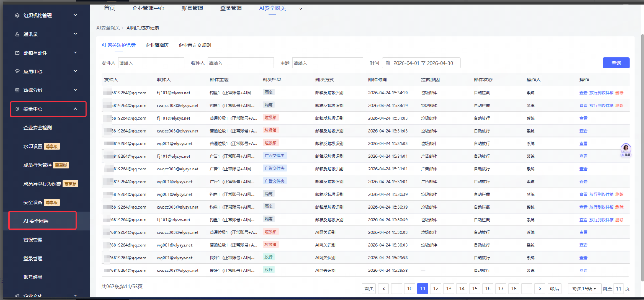Click 查看 for wg001 普通垃圾1 row at 15:31:03
Screen dimensions: 644x300
tap(583, 143)
